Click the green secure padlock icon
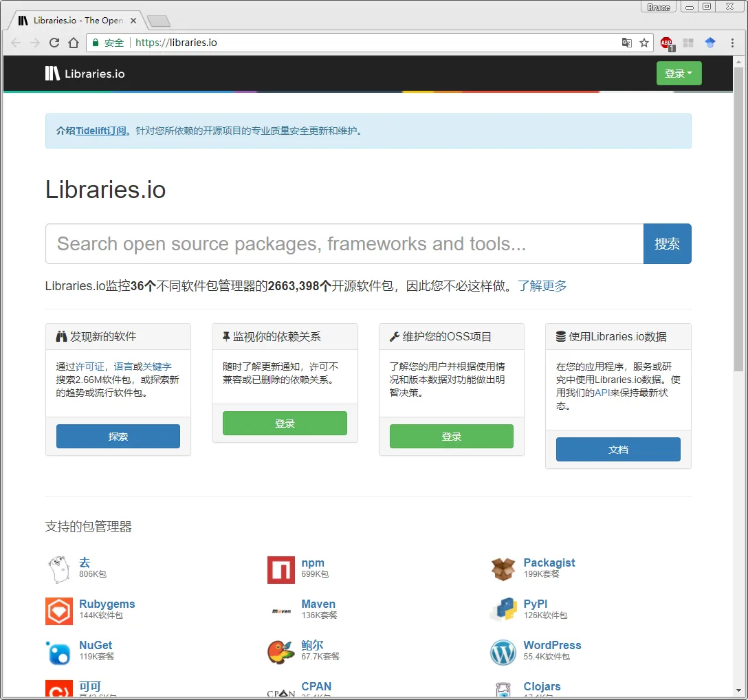 point(96,43)
